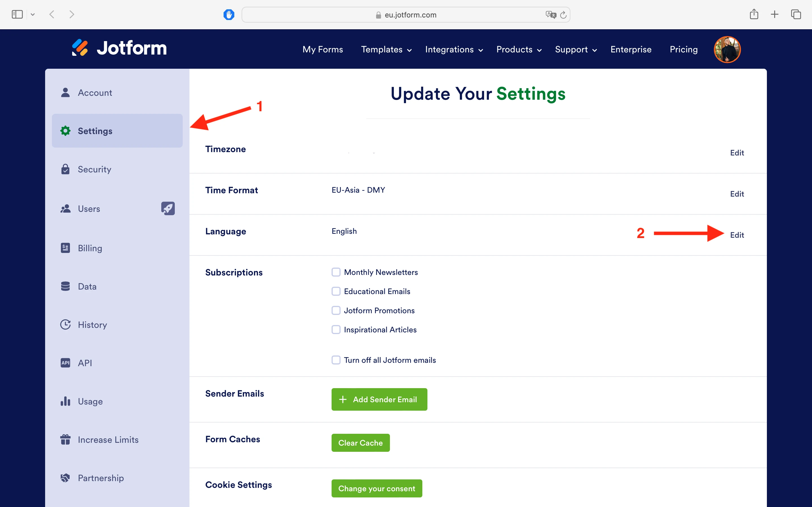The width and height of the screenshot is (812, 507).
Task: Enable Monthly Newsletters subscription
Action: tap(336, 272)
